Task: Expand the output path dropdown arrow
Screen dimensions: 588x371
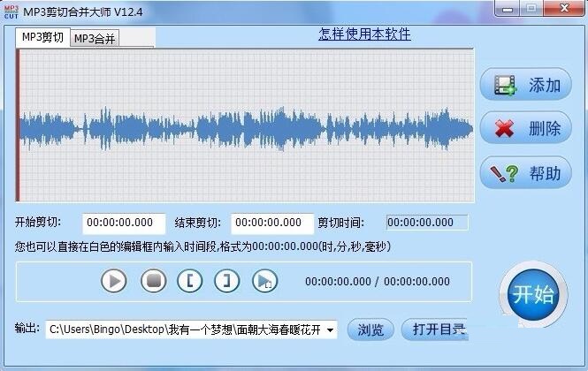Action: 330,329
